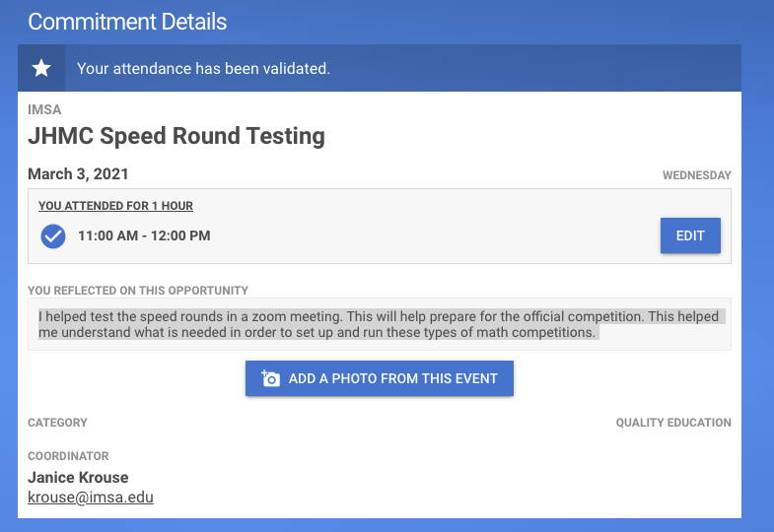Click the IMSA organization label
This screenshot has height=532, width=774.
click(x=44, y=110)
